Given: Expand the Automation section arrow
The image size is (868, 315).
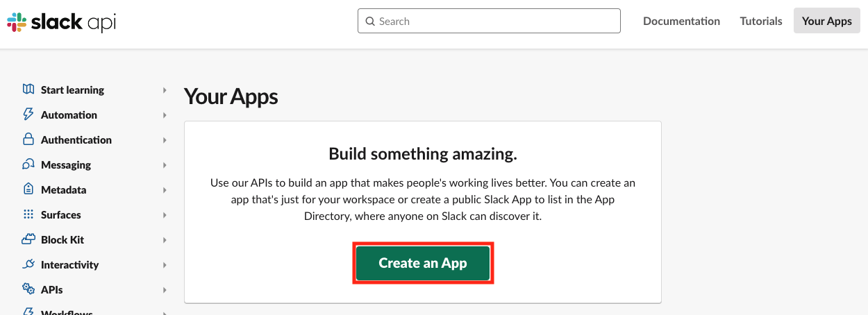Looking at the screenshot, I should click(165, 115).
